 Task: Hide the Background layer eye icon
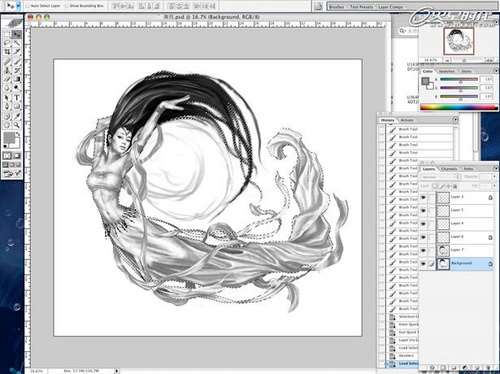coord(424,263)
